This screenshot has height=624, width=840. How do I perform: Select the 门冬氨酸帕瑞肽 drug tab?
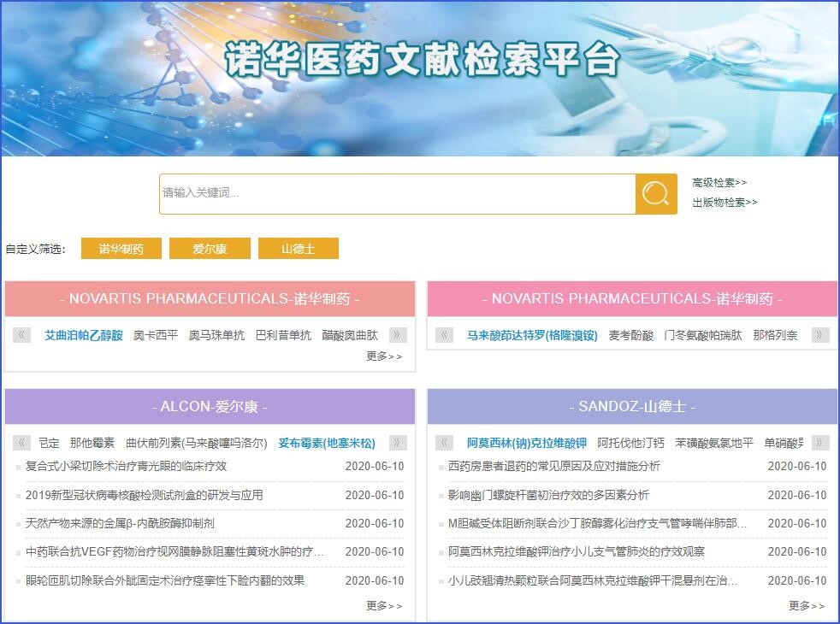(703, 336)
